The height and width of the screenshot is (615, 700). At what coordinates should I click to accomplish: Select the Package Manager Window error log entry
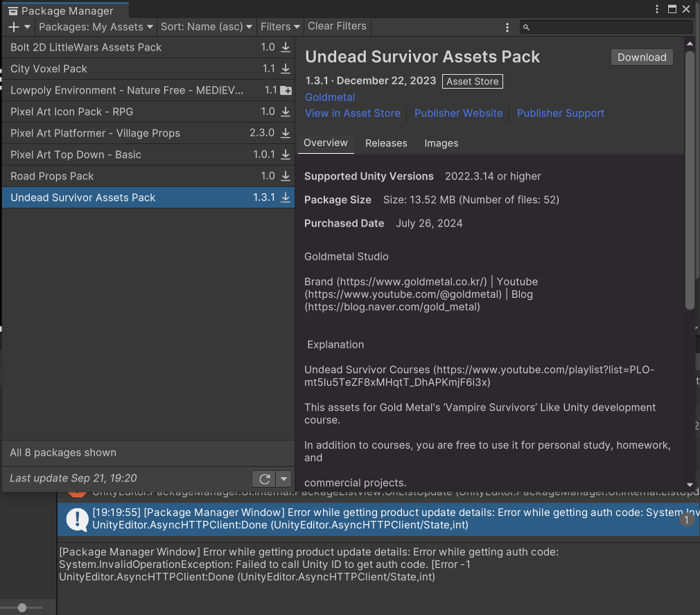click(x=378, y=519)
